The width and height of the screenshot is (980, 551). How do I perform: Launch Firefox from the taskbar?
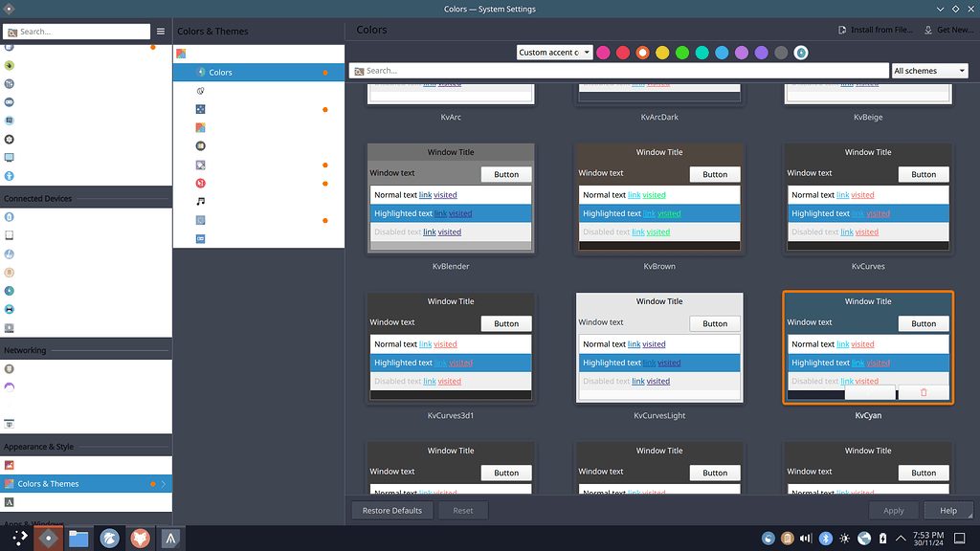[140, 538]
